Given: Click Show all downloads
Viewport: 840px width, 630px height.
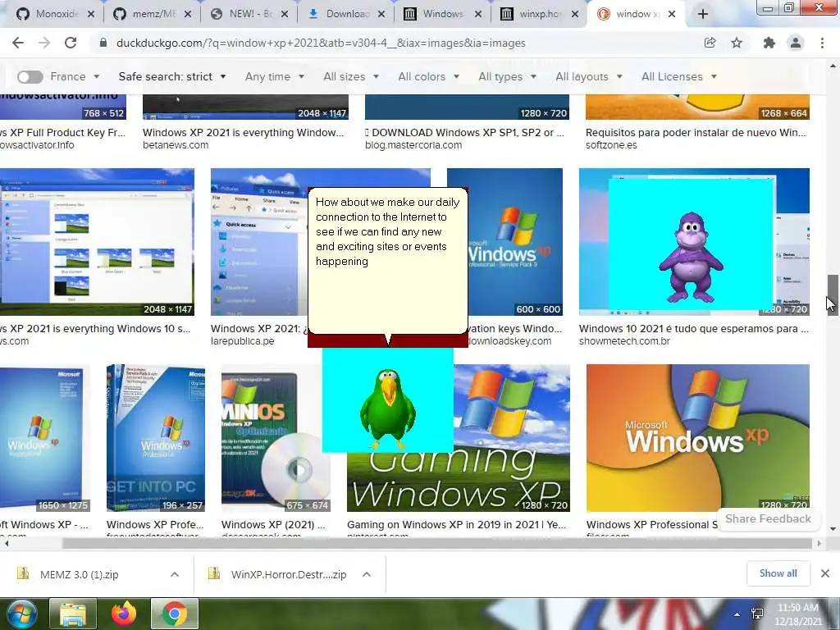Looking at the screenshot, I should coord(778,573).
